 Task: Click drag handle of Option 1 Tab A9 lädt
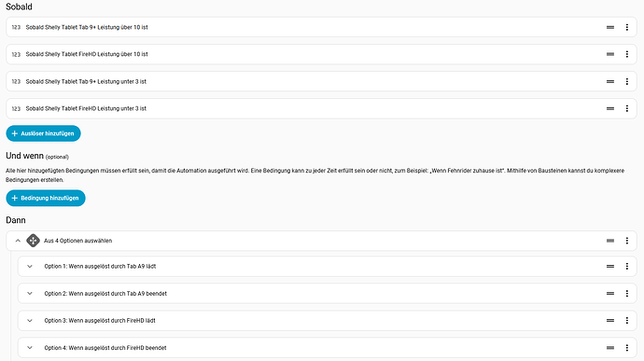tap(610, 266)
